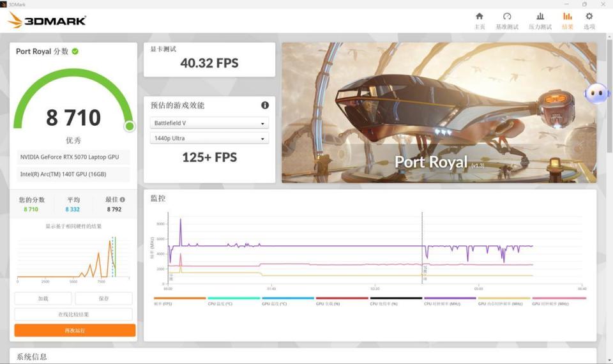
Task: Click the Intel(R) Arc(TM) 140T GPU (16GB) row
Action: (73, 174)
